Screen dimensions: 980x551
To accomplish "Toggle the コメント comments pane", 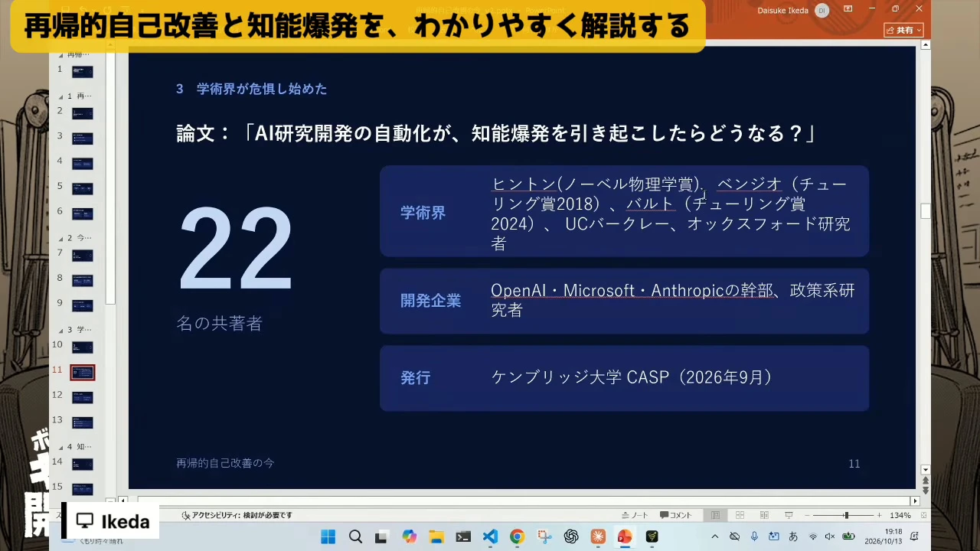I will [676, 515].
